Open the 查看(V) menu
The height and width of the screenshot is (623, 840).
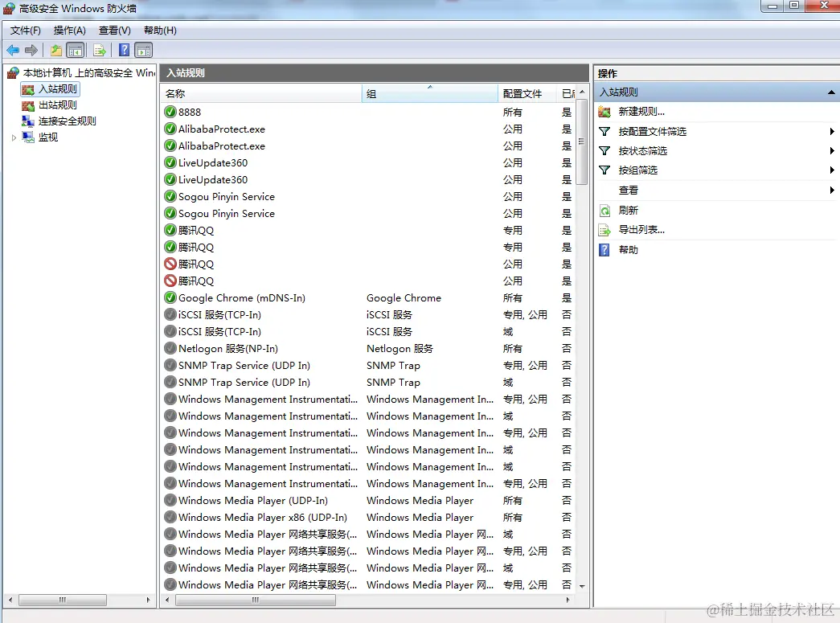(115, 31)
